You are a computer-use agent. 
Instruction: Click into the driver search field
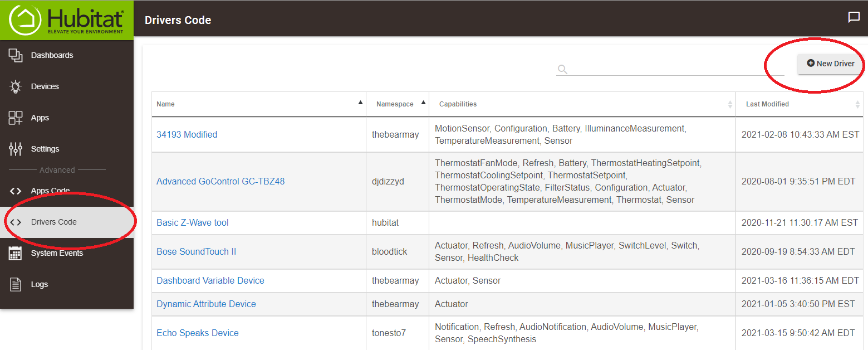point(674,69)
